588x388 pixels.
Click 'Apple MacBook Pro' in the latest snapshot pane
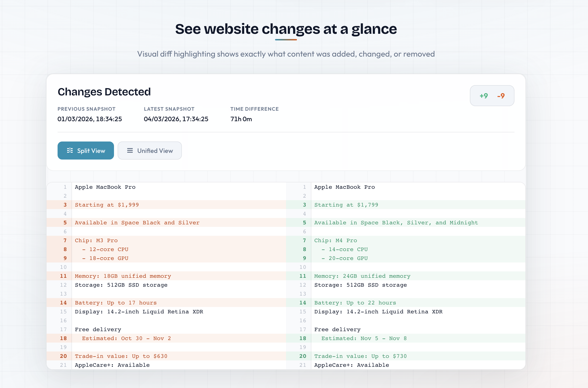coord(344,187)
